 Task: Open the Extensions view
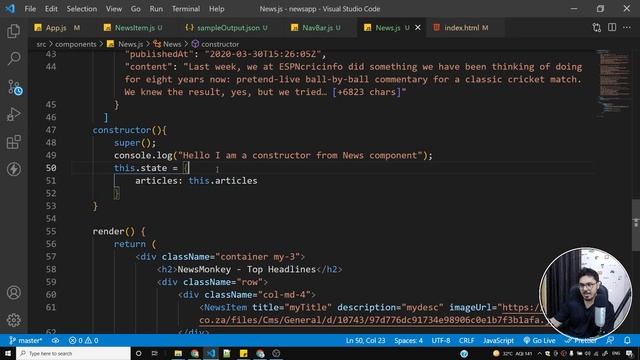[x=13, y=142]
